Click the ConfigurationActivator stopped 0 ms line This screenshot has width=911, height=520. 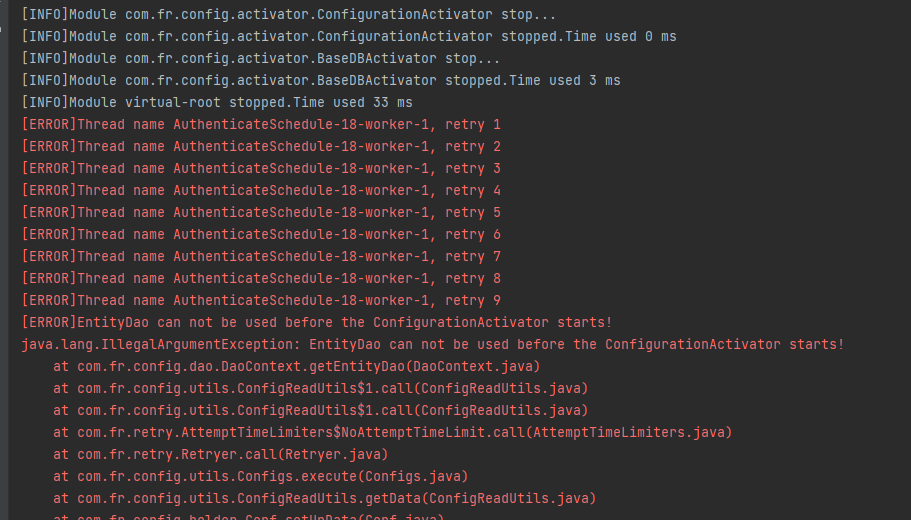(x=349, y=37)
